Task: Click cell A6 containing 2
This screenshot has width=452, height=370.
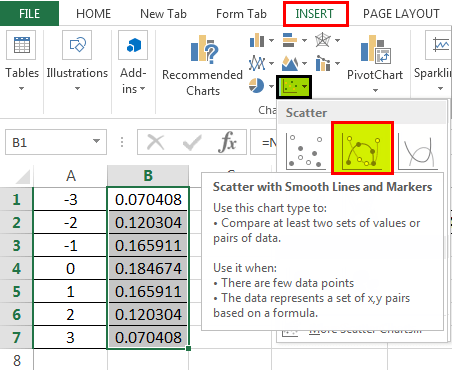Action: click(70, 314)
